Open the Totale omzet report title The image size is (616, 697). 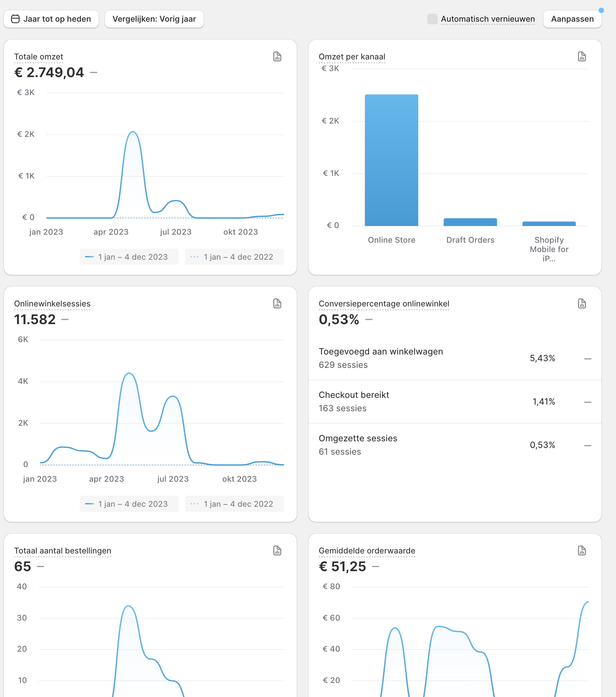[x=38, y=57]
